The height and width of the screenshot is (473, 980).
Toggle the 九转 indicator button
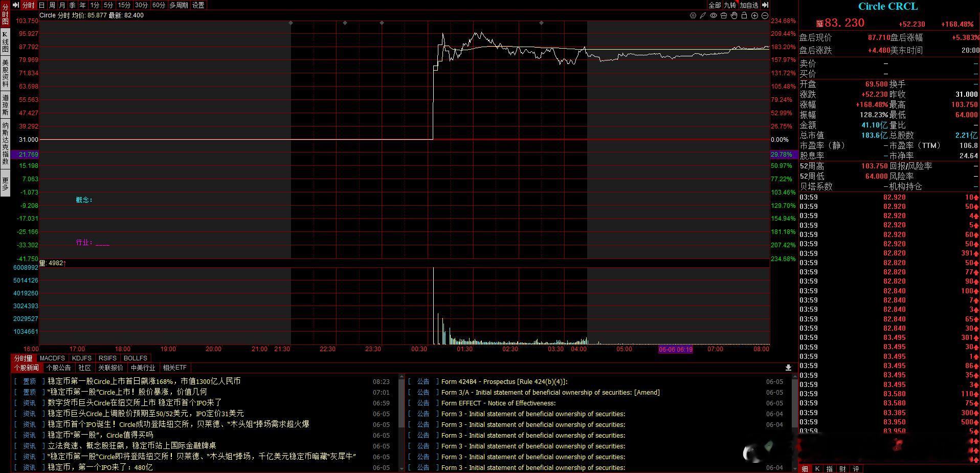point(730,5)
